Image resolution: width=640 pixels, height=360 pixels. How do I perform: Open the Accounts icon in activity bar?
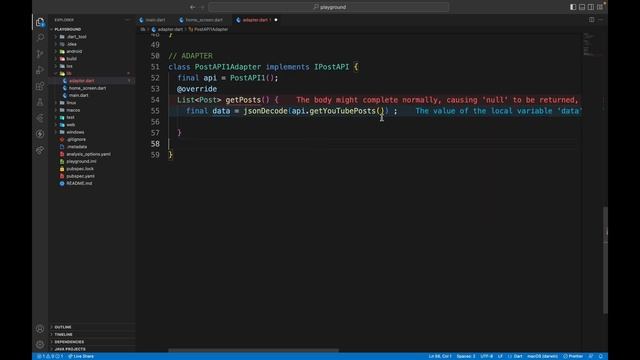pyautogui.click(x=40, y=329)
